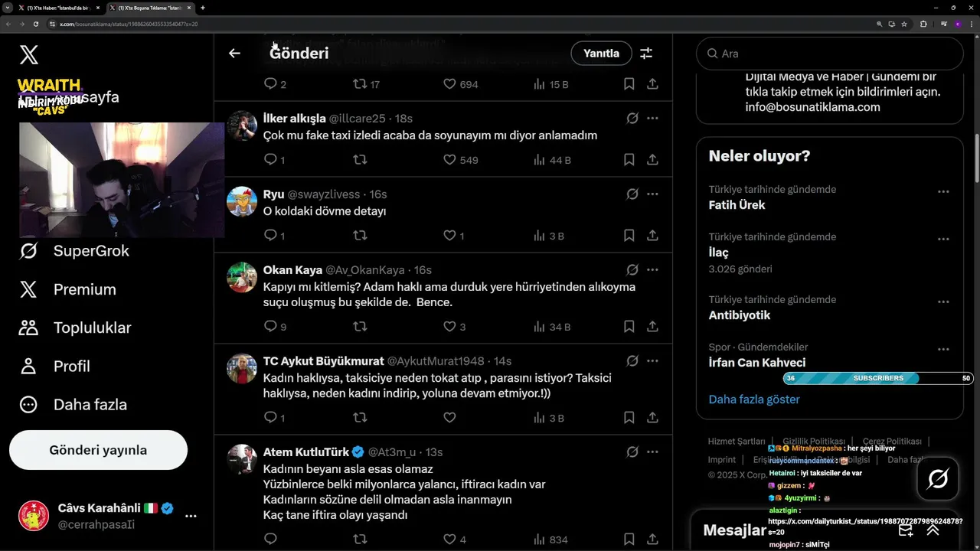
Task: Bookmark this page with the star icon
Action: [x=904, y=24]
